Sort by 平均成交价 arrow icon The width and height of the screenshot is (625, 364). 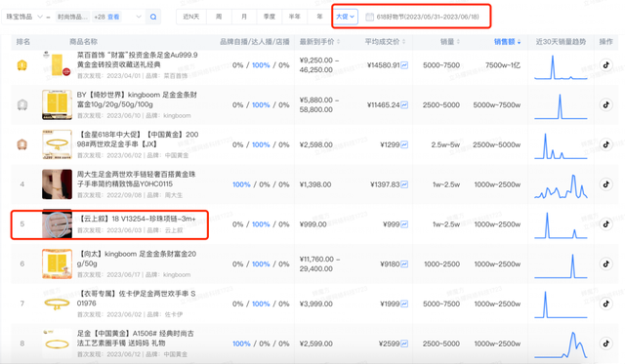point(403,41)
